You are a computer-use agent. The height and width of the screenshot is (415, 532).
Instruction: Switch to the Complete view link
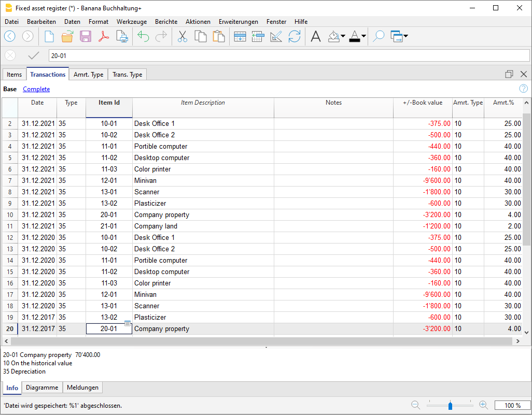[36, 89]
